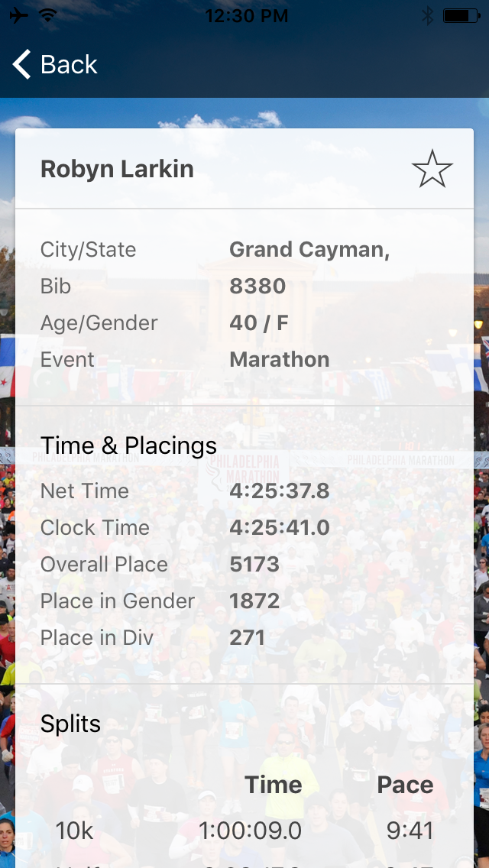Tap Place in Div 271
The width and height of the screenshot is (489, 868).
(247, 638)
